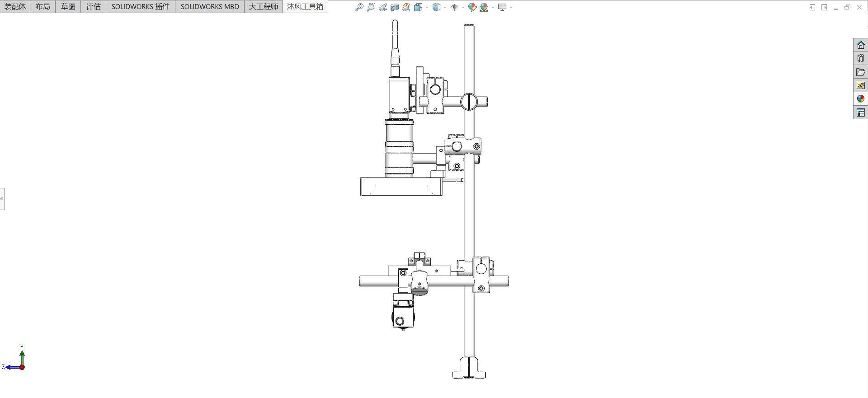The image size is (868, 398).
Task: Open File Explorer folder icon in task pane
Action: [x=861, y=72]
